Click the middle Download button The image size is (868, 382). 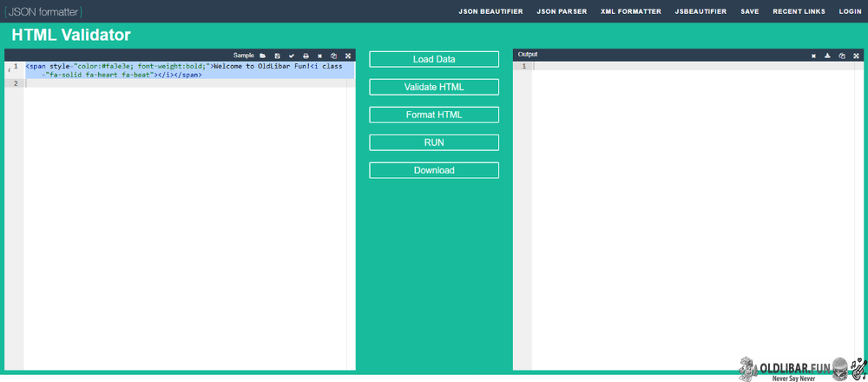click(434, 170)
